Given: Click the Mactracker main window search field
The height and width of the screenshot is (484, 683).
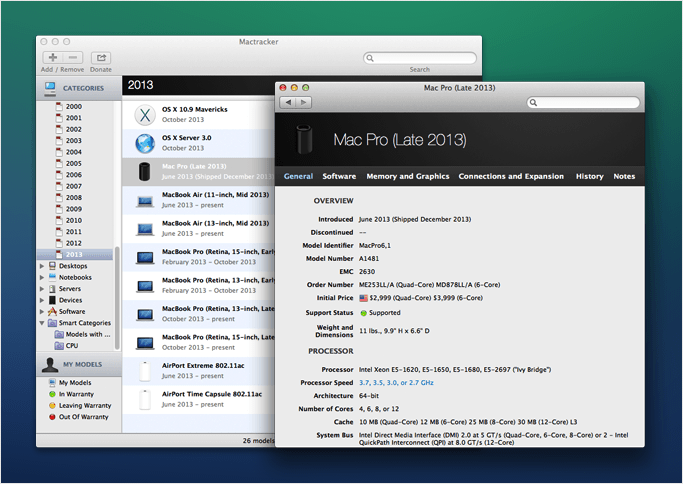Looking at the screenshot, I should (x=419, y=58).
